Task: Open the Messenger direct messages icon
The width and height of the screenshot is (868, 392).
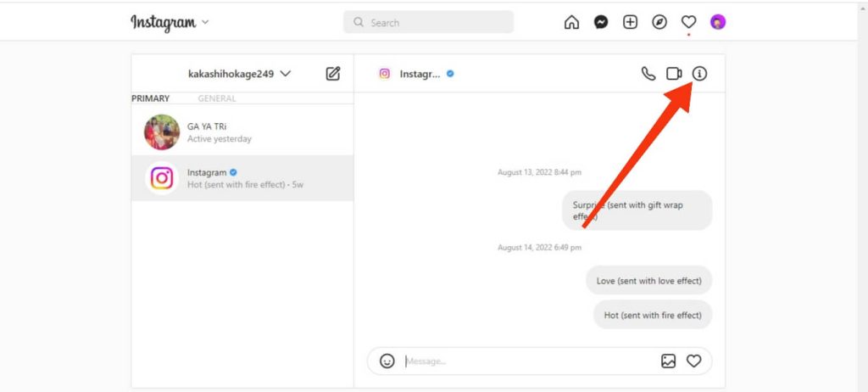Action: click(601, 22)
